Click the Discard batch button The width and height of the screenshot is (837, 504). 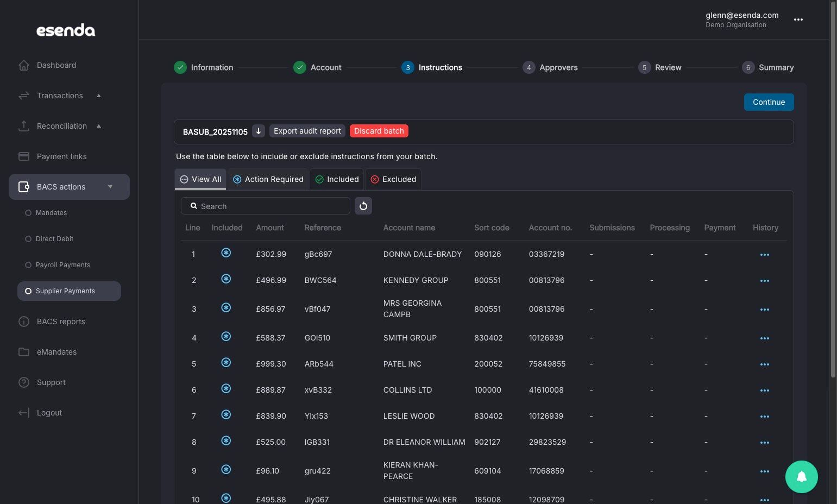coord(379,131)
